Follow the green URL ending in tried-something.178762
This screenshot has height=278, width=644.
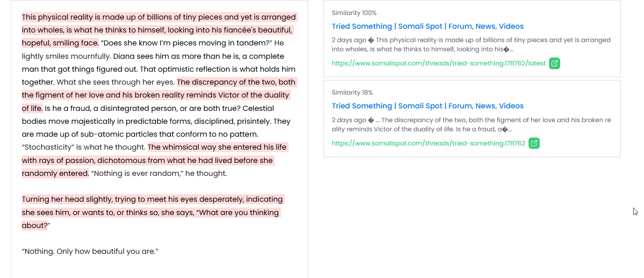tap(428, 143)
